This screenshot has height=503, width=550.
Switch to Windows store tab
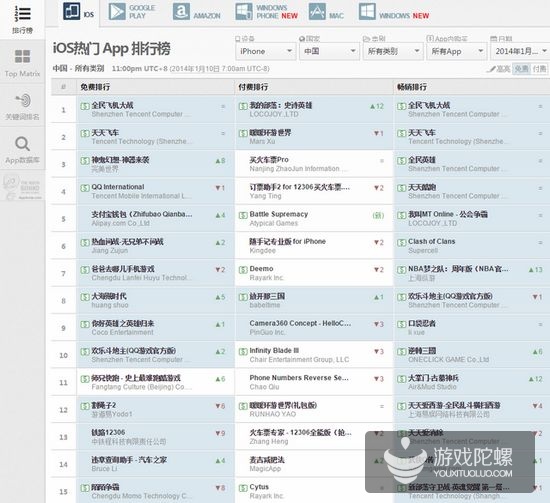394,12
